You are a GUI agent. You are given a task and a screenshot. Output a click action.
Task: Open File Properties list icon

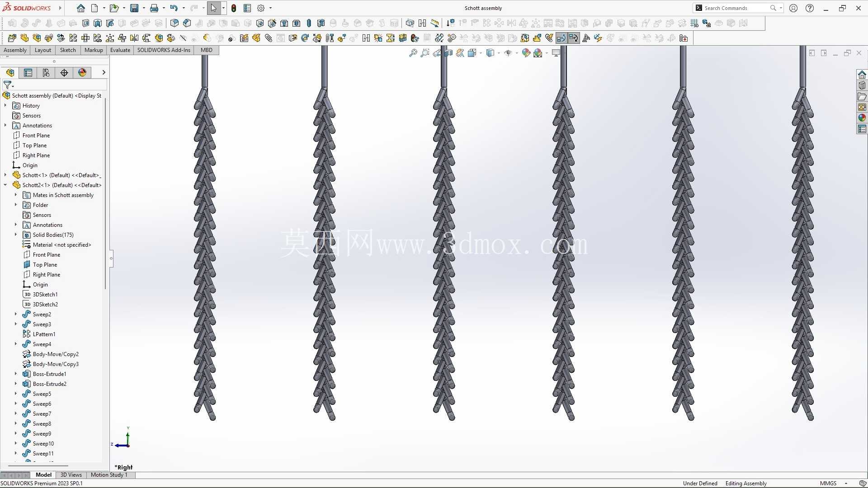pyautogui.click(x=247, y=8)
